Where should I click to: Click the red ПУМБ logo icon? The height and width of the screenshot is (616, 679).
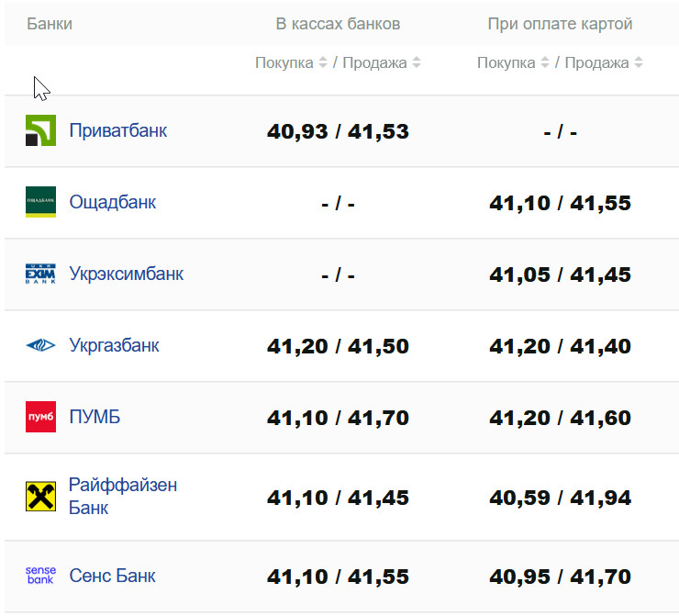40,417
